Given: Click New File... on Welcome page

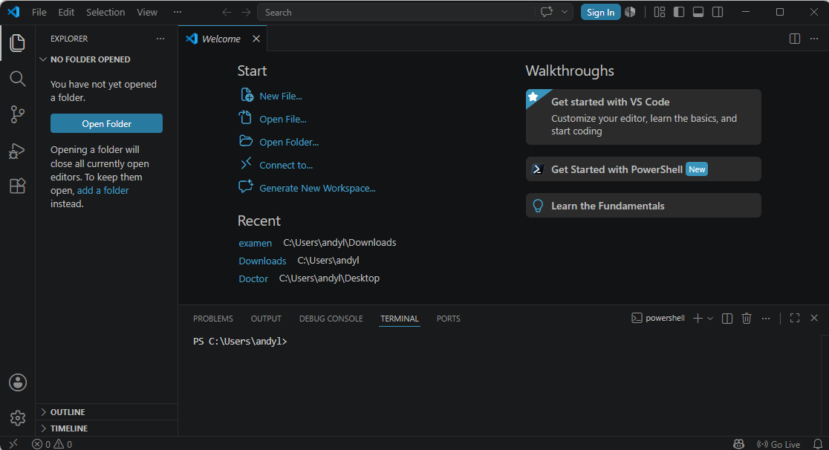Looking at the screenshot, I should pyautogui.click(x=280, y=96).
